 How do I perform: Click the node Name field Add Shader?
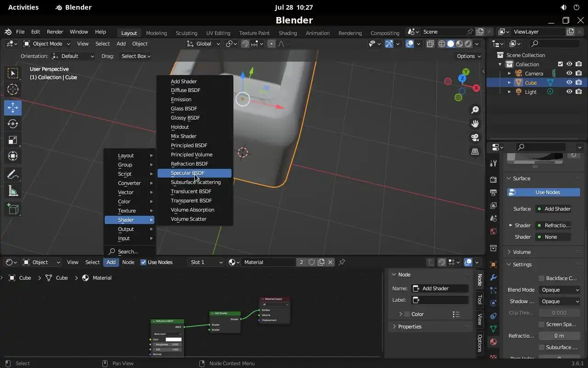click(440, 288)
